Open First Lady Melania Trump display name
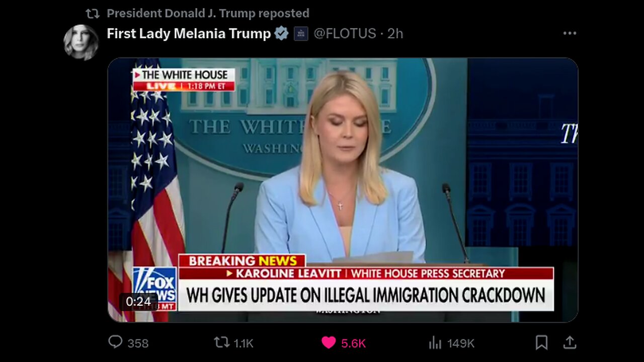 tap(189, 34)
